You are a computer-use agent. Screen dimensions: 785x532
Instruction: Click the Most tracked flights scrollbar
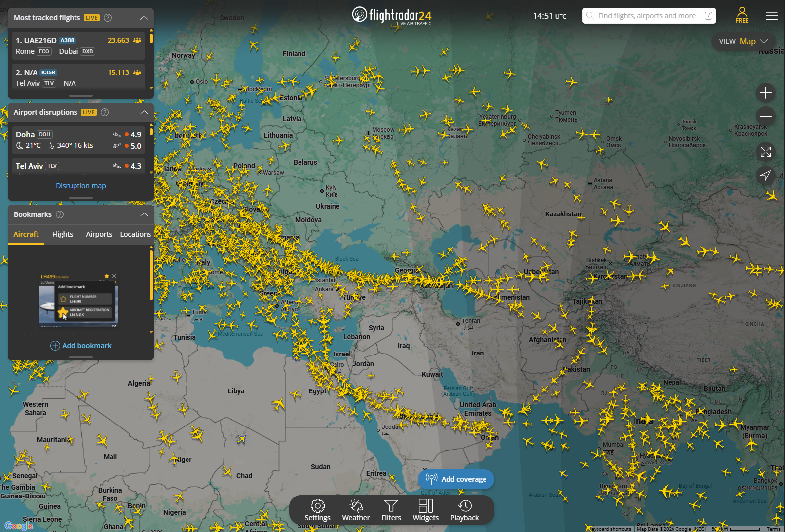click(151, 37)
